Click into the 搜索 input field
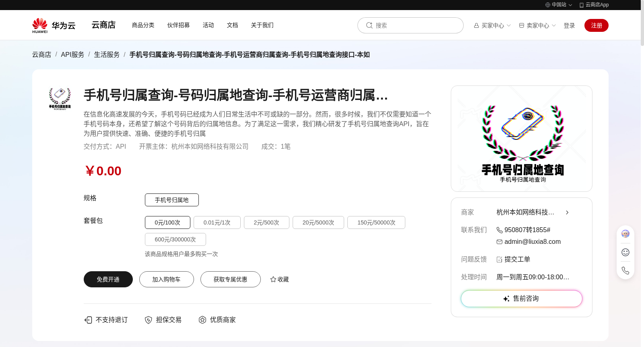Viewport: 644px width, 347px height. (x=411, y=25)
